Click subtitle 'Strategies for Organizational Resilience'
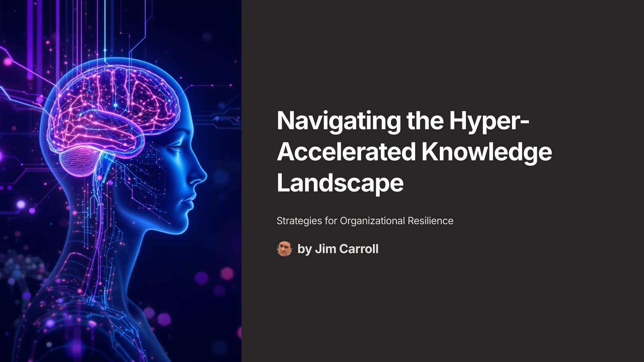Screen dimensions: 644x362 (365, 221)
